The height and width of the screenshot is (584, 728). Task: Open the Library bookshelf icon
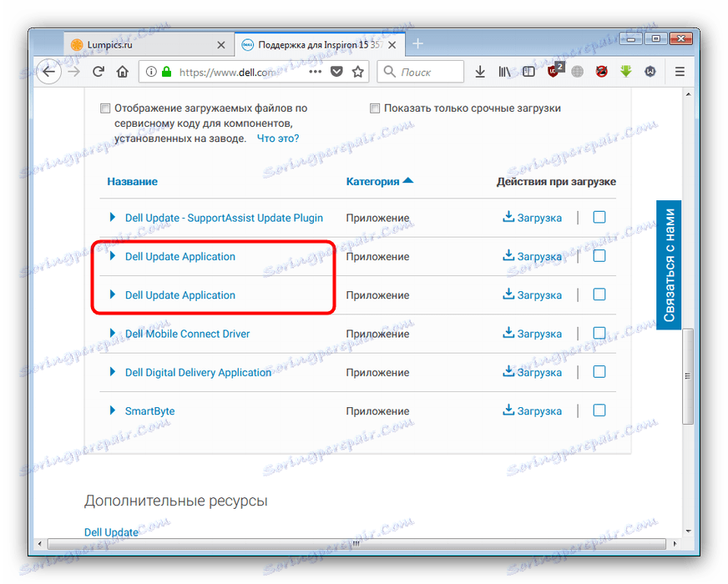(504, 72)
